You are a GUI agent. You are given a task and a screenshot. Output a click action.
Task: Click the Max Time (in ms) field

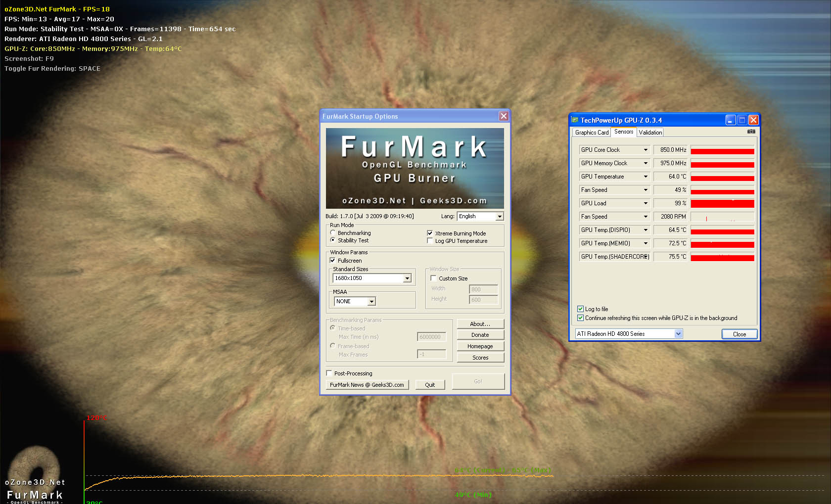[x=431, y=337]
